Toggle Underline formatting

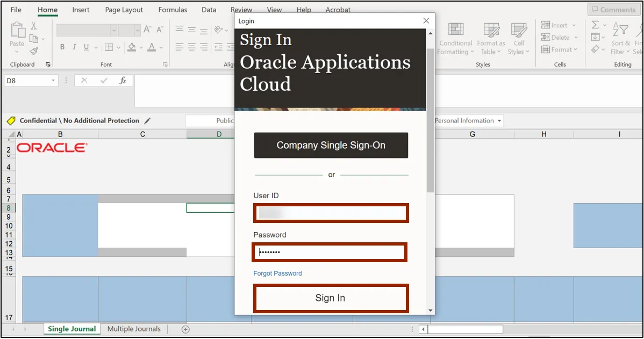click(87, 47)
